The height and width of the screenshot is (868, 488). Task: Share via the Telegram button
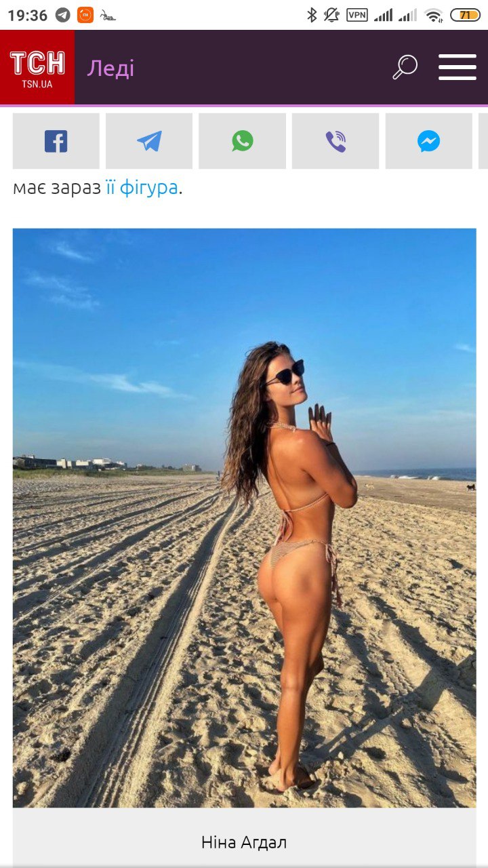[149, 141]
